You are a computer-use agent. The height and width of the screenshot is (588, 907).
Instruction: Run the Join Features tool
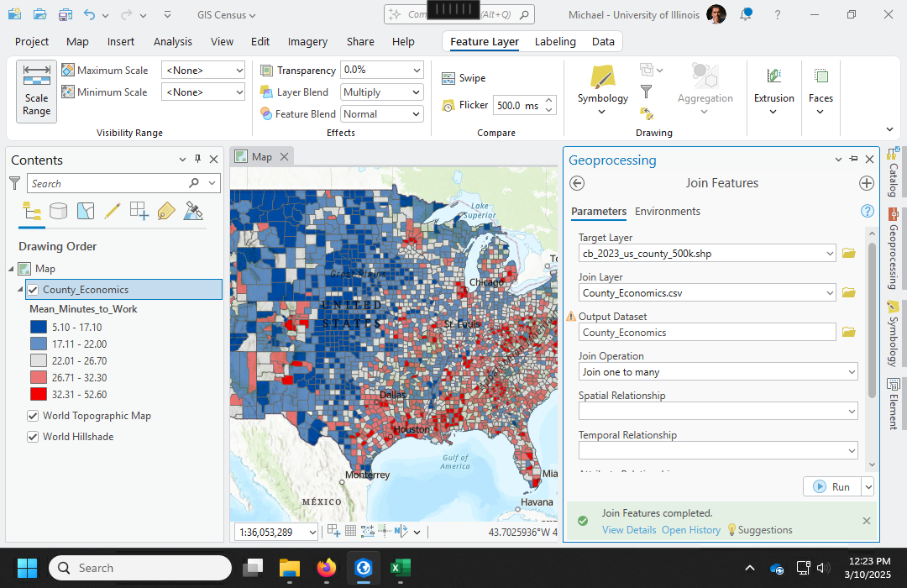831,486
